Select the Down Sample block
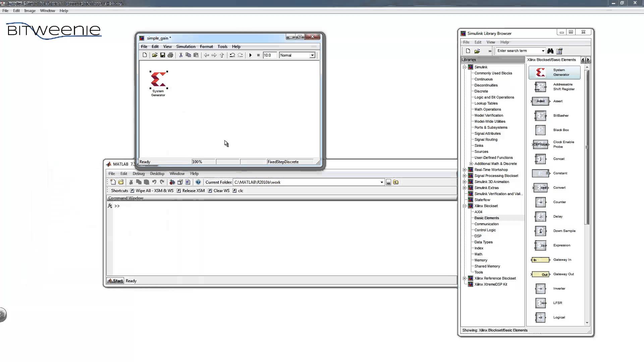Screen dimensions: 644x362 click(540, 231)
